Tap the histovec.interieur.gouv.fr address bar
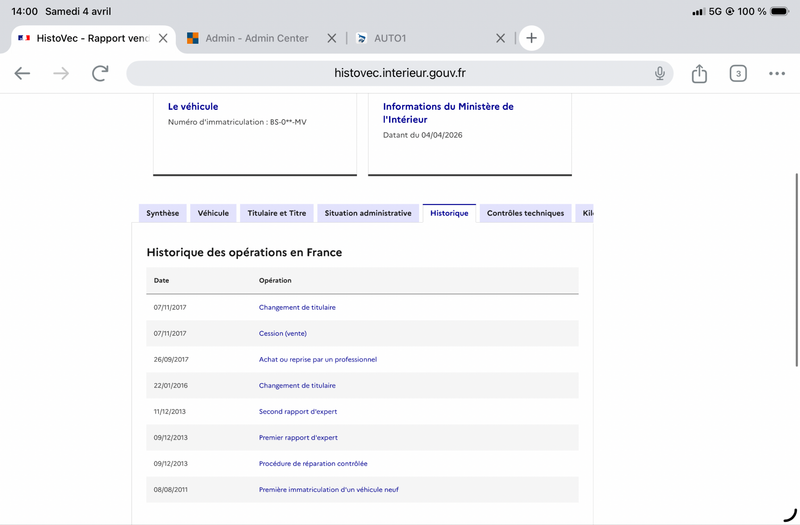The height and width of the screenshot is (525, 800). pyautogui.click(x=400, y=73)
